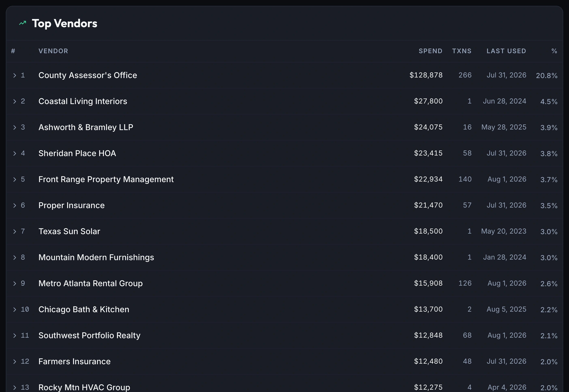Click the $18,500 spend amount

[x=428, y=231]
